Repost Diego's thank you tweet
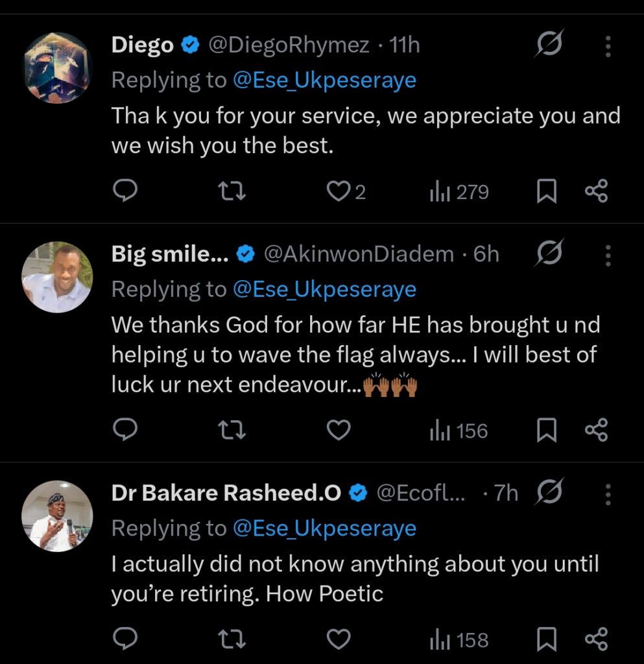This screenshot has width=644, height=664. point(231,191)
